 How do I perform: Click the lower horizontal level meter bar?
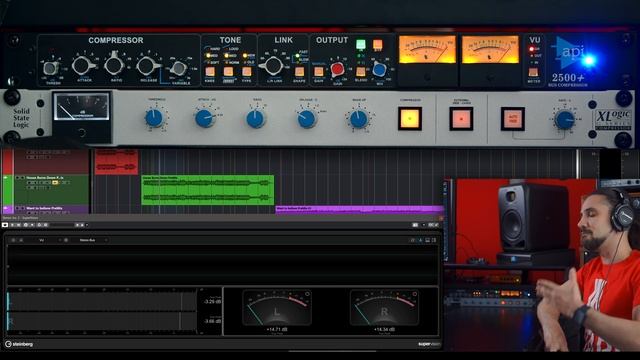click(102, 321)
